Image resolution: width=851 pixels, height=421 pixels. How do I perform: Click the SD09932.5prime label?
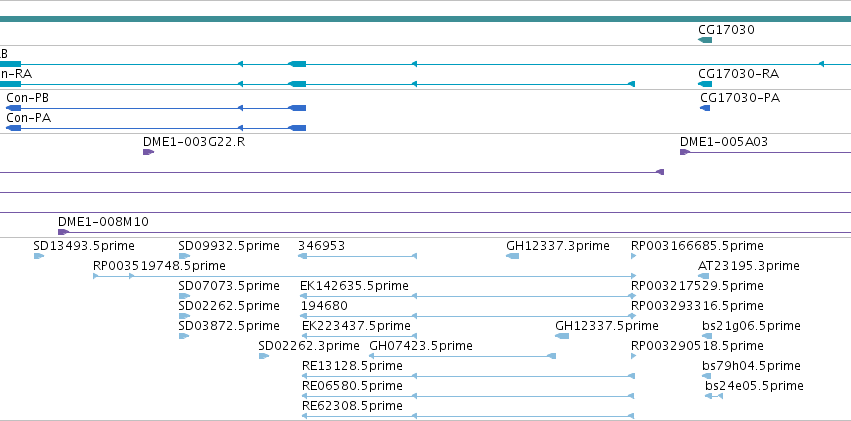[228, 246]
